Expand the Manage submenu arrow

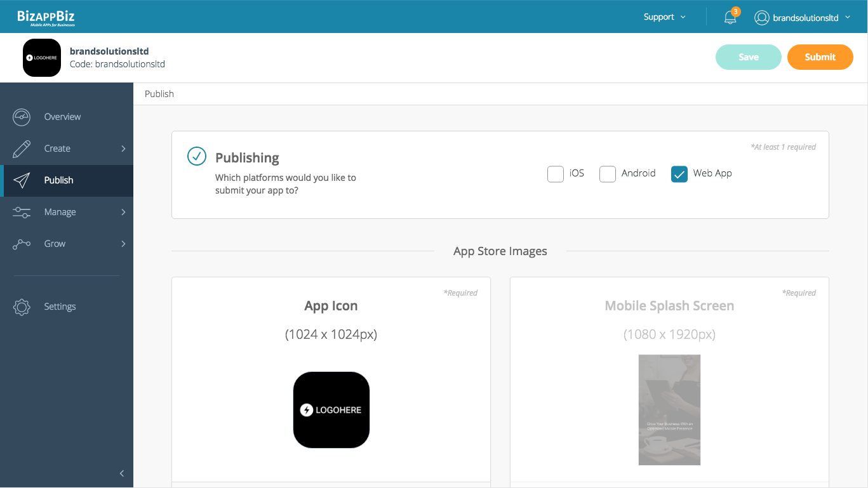click(x=123, y=212)
